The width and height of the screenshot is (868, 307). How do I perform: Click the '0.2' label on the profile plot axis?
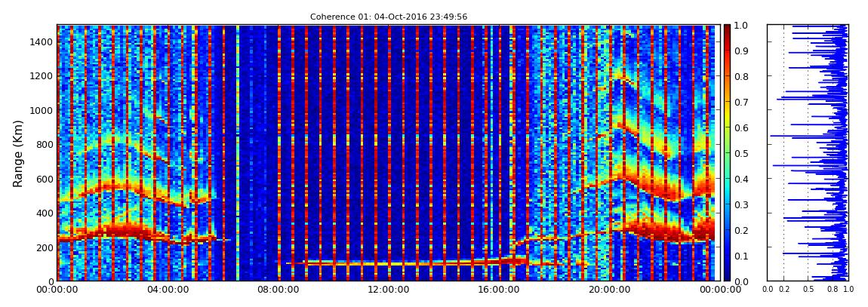[x=784, y=290]
